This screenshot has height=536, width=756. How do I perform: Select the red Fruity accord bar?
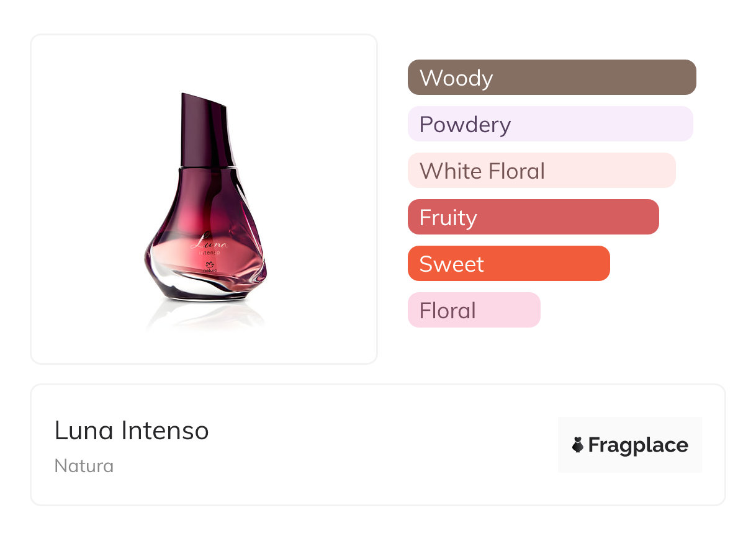click(x=533, y=217)
